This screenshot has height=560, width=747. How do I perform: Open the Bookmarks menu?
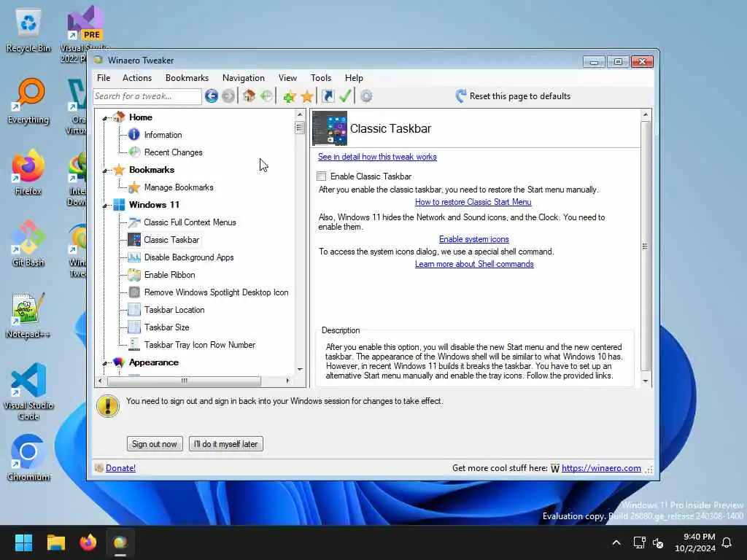point(187,77)
